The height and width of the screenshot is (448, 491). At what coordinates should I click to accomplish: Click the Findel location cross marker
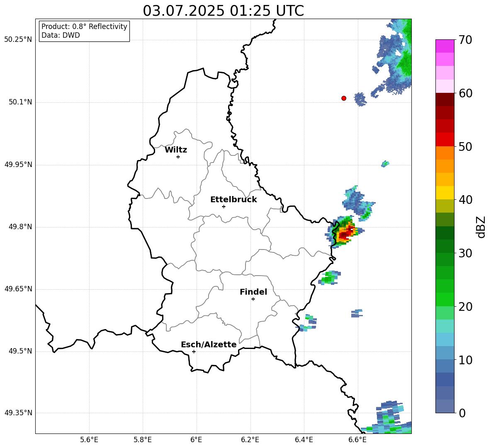(253, 299)
